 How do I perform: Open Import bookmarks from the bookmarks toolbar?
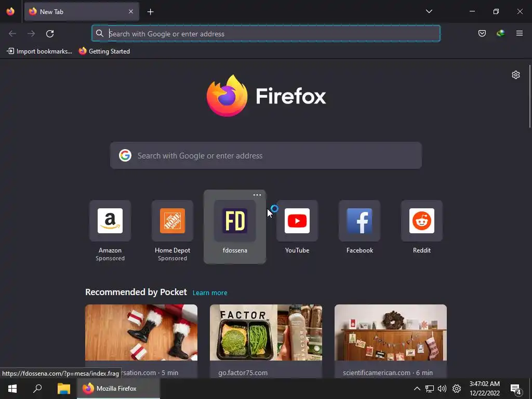[x=39, y=51]
